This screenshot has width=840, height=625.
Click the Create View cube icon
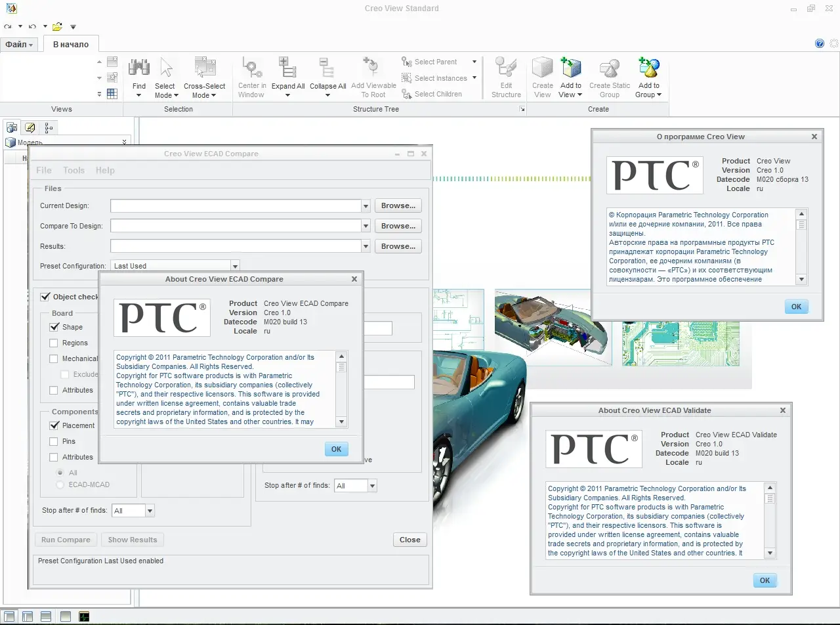542,68
